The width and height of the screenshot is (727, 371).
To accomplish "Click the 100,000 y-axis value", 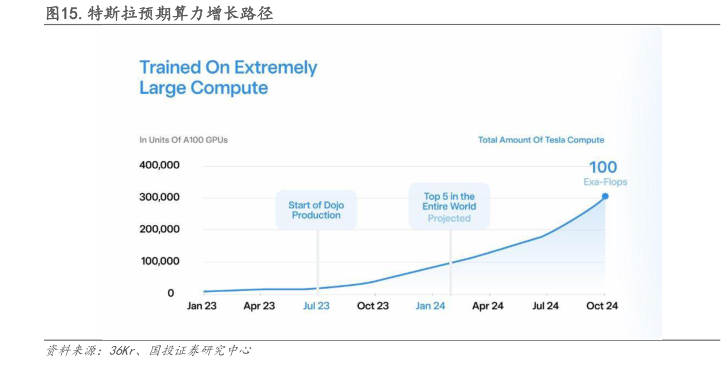I will coord(160,261).
